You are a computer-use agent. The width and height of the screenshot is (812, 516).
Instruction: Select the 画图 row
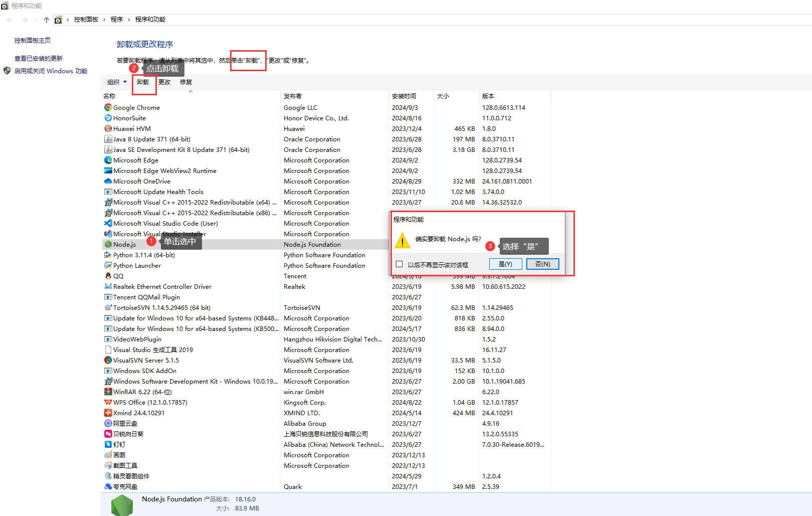pyautogui.click(x=326, y=455)
